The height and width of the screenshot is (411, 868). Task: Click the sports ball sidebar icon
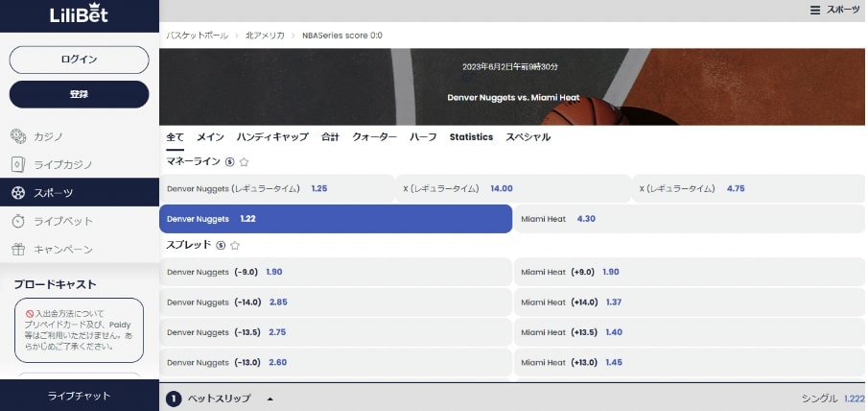[18, 192]
